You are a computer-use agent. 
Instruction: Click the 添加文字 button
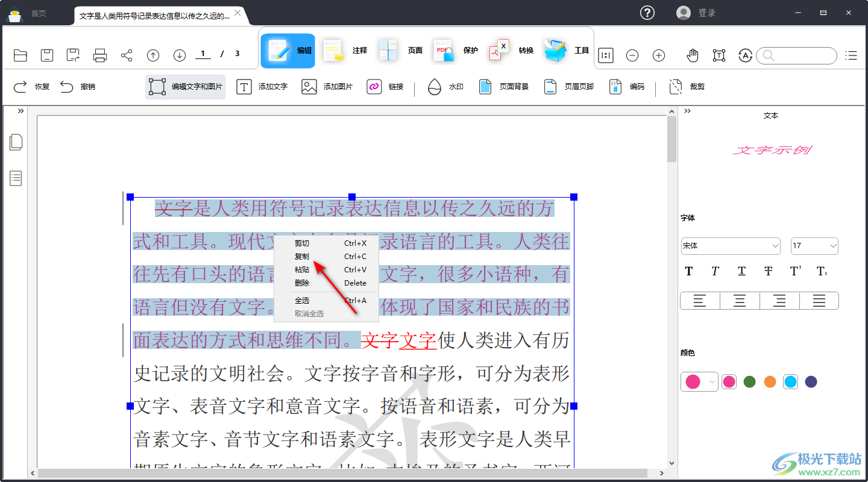point(262,87)
